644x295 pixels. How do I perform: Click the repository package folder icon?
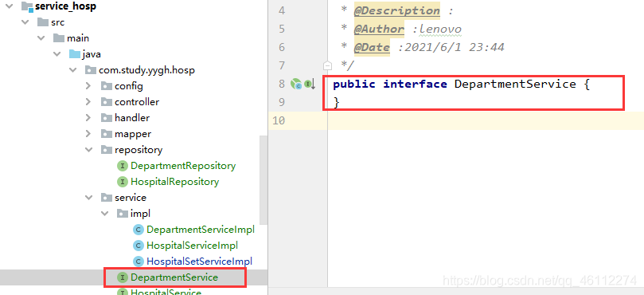coord(107,150)
